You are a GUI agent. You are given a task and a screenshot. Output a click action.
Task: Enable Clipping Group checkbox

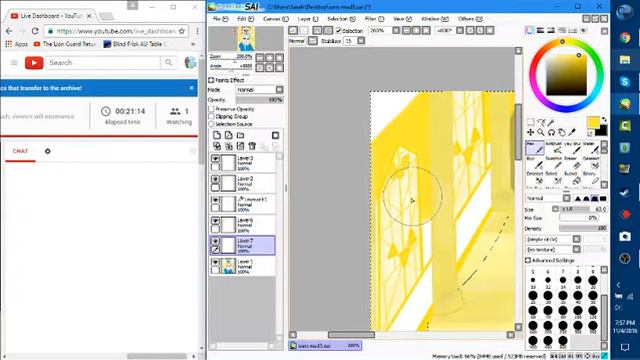(x=211, y=116)
